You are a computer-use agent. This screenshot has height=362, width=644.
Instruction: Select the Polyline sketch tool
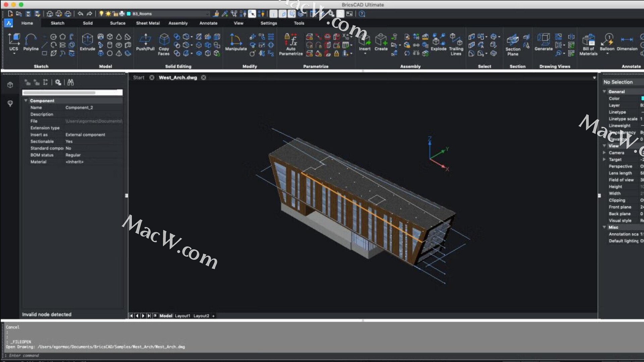tap(31, 40)
